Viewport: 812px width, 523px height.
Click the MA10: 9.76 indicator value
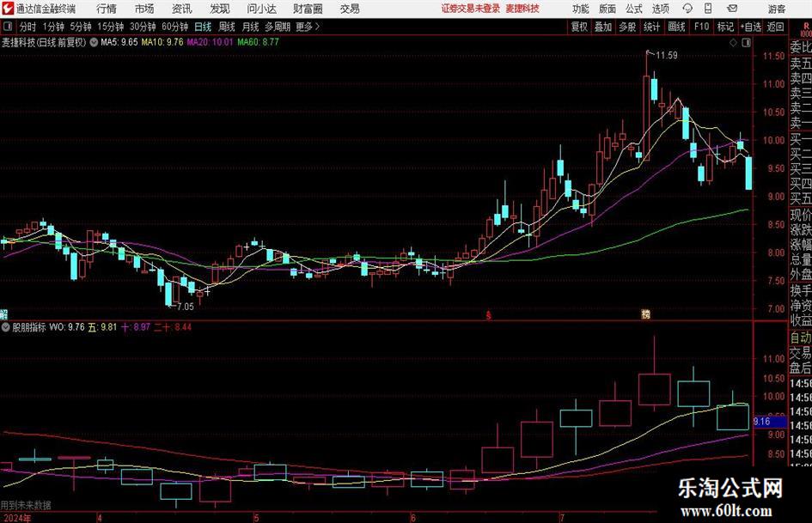[162, 42]
